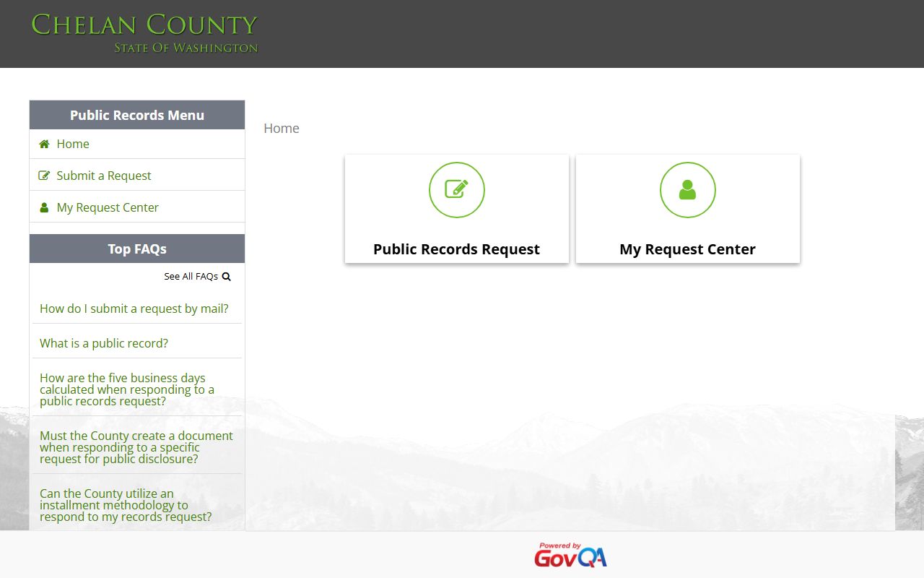Click the My Request Center card title
924x578 pixels.
687,249
